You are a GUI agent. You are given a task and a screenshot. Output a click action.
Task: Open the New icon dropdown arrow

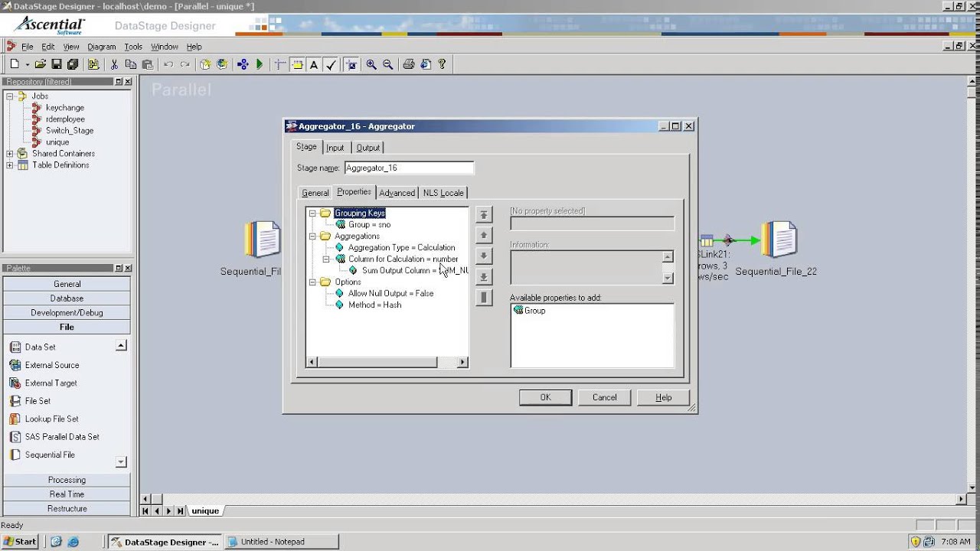coord(27,65)
